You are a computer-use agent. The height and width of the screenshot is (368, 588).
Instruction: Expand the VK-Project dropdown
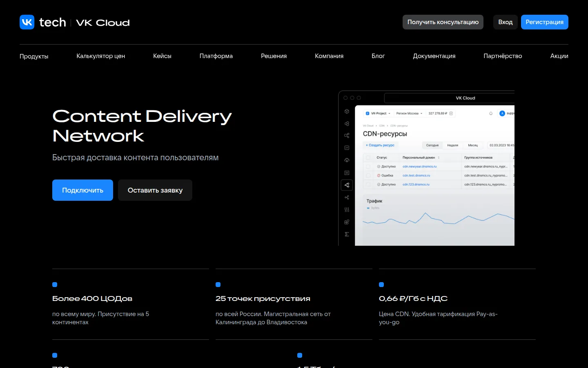[378, 113]
